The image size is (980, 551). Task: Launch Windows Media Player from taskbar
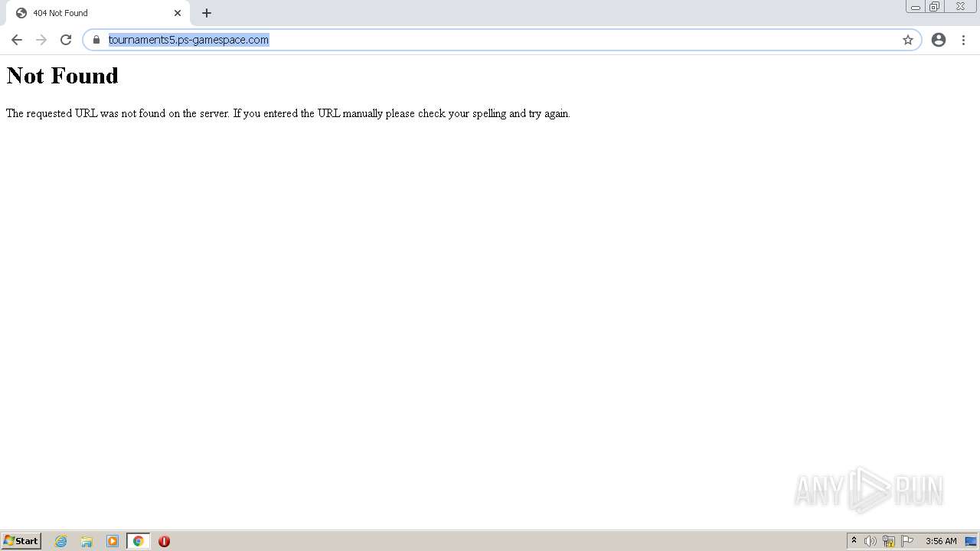pos(113,541)
